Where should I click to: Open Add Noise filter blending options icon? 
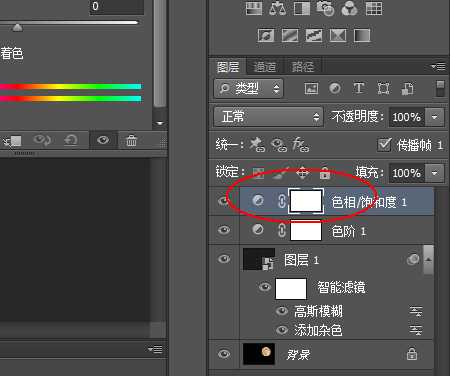[416, 330]
